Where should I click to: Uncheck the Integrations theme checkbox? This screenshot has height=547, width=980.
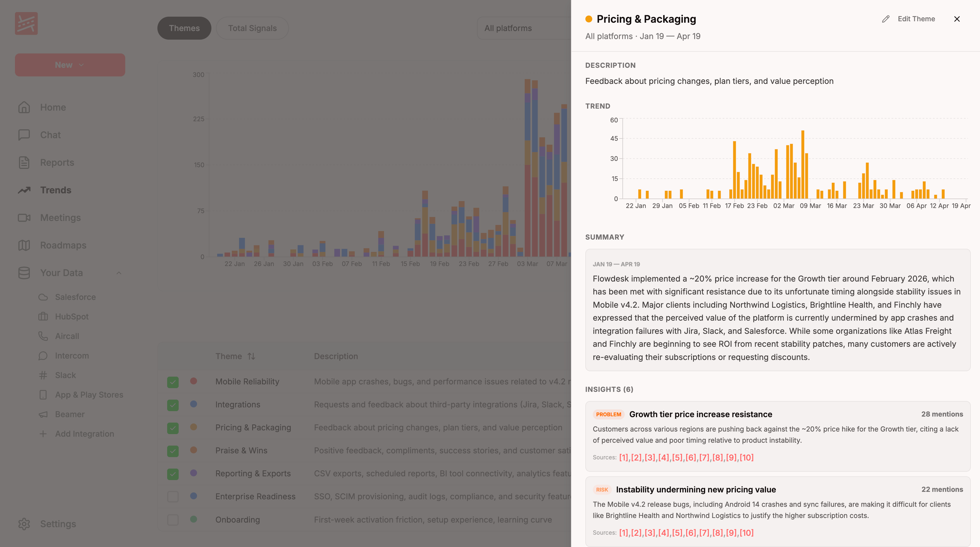tap(173, 405)
